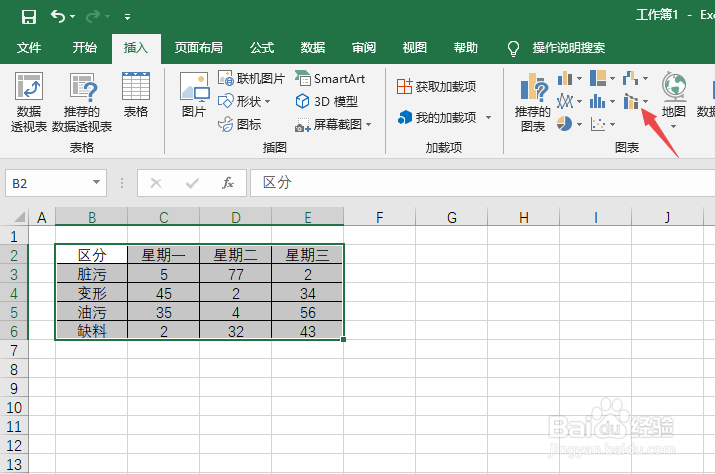Insert a SmartArt graphic
This screenshot has width=715, height=474.
(x=330, y=78)
